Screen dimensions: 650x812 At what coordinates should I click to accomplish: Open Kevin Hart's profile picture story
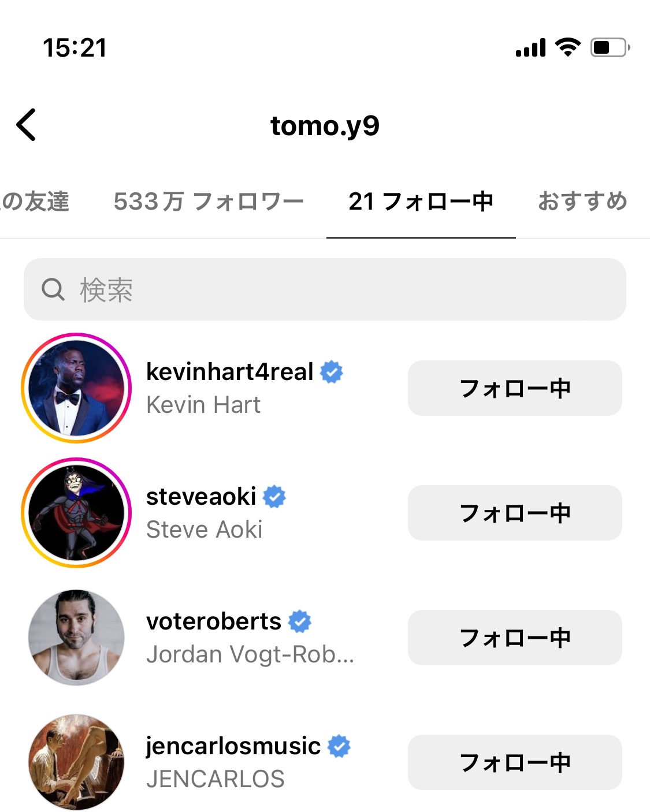(76, 388)
